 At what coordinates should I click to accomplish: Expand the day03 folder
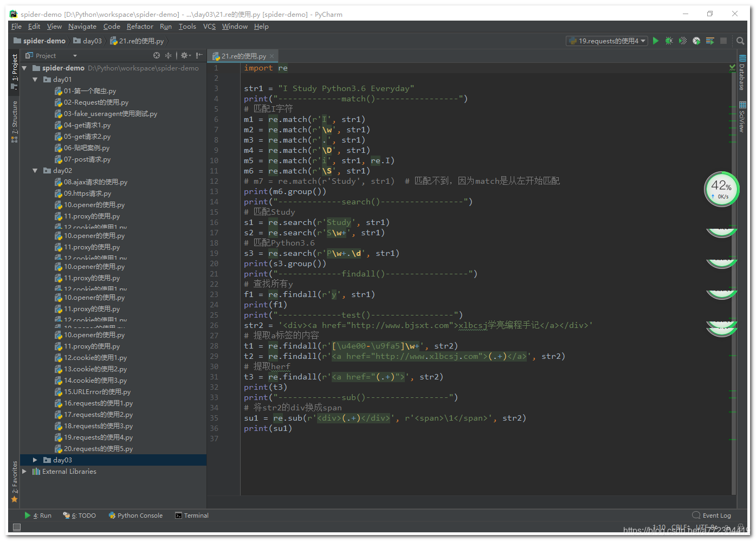click(35, 460)
